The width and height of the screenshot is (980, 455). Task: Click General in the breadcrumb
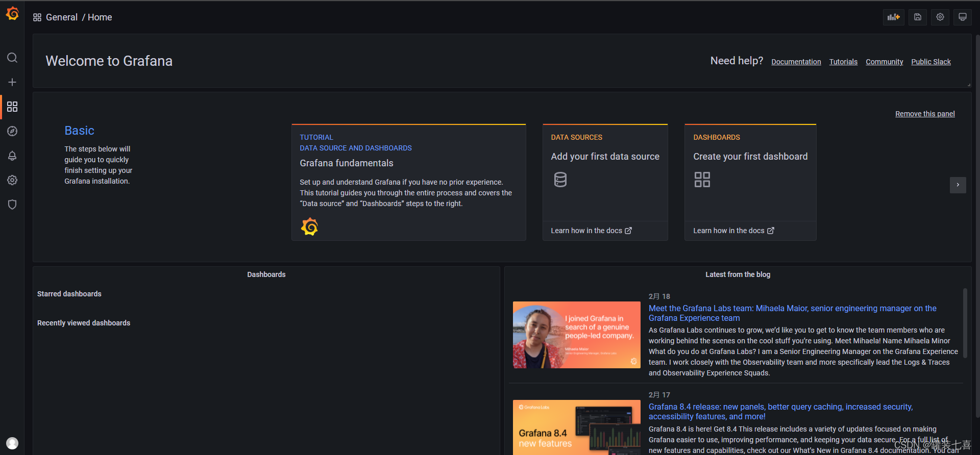click(62, 17)
